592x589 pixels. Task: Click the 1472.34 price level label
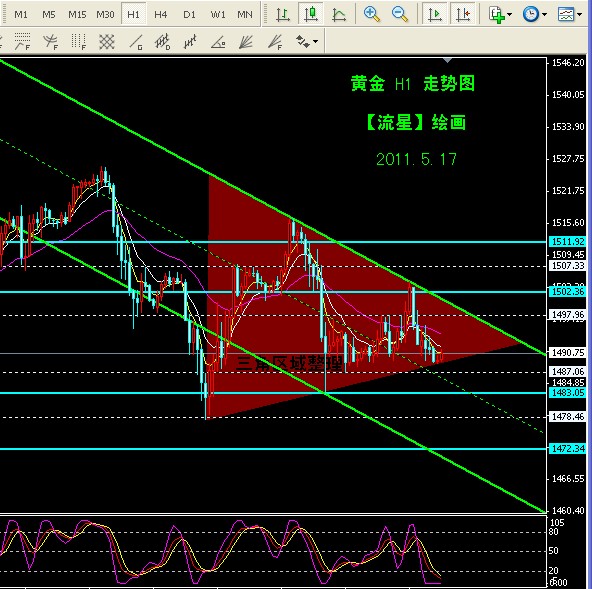point(567,449)
